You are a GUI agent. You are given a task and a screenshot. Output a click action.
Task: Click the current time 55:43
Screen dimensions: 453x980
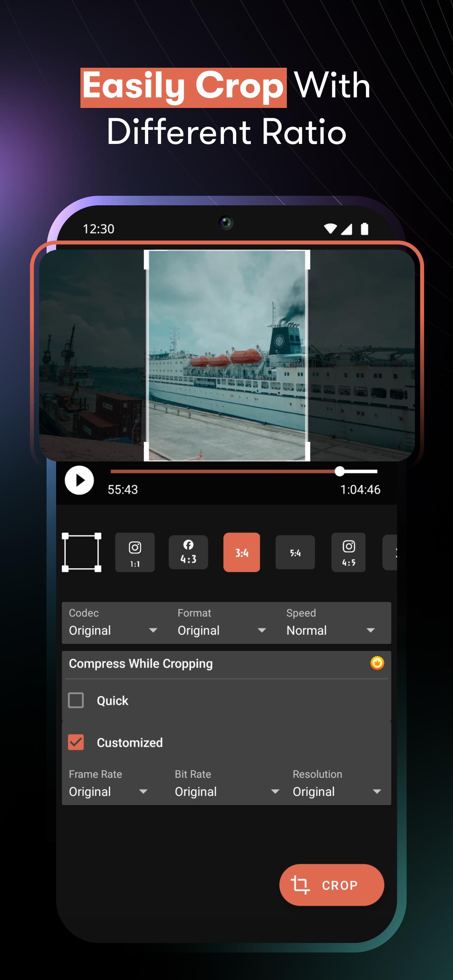[122, 490]
